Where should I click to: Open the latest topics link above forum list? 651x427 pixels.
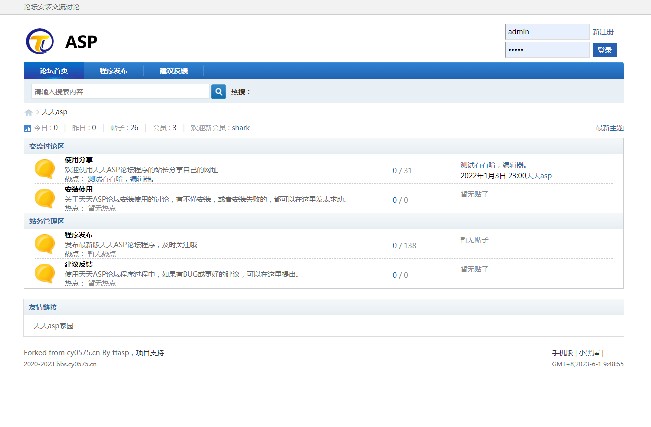(609, 128)
